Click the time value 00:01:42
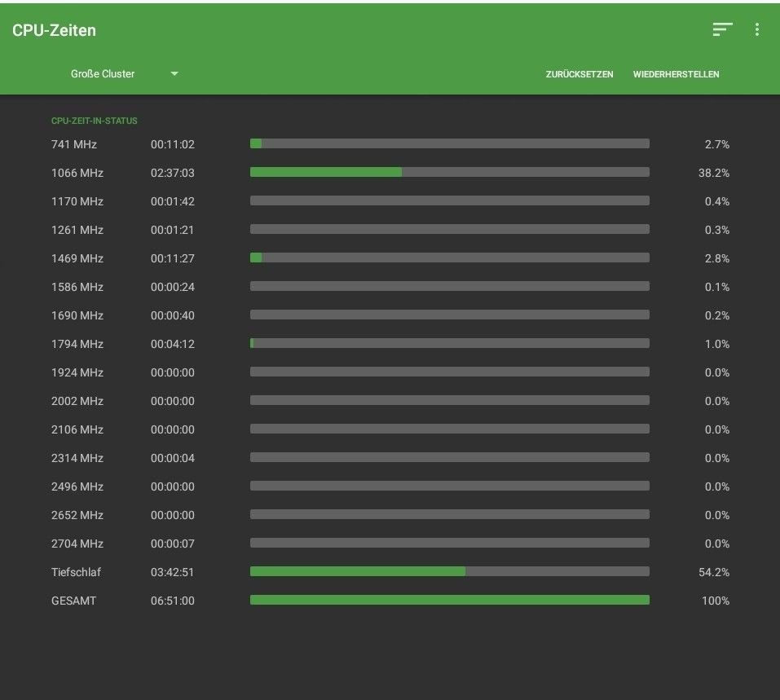 click(173, 201)
